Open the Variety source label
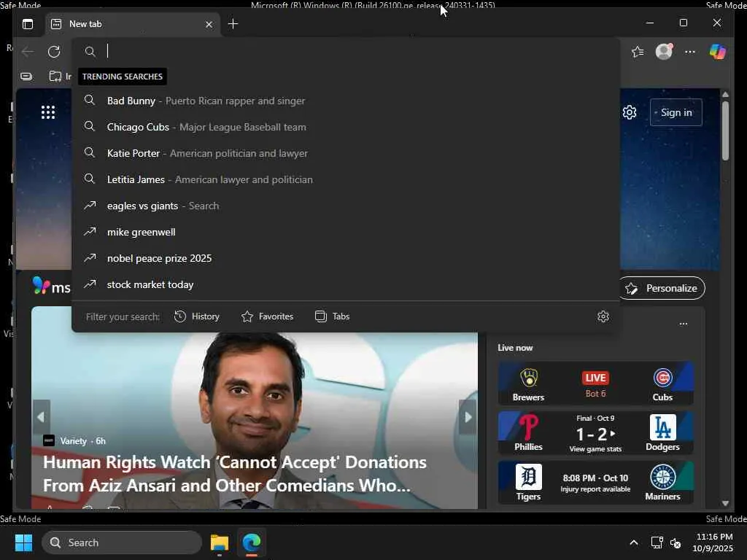Viewport: 747px width, 560px height. tap(74, 441)
